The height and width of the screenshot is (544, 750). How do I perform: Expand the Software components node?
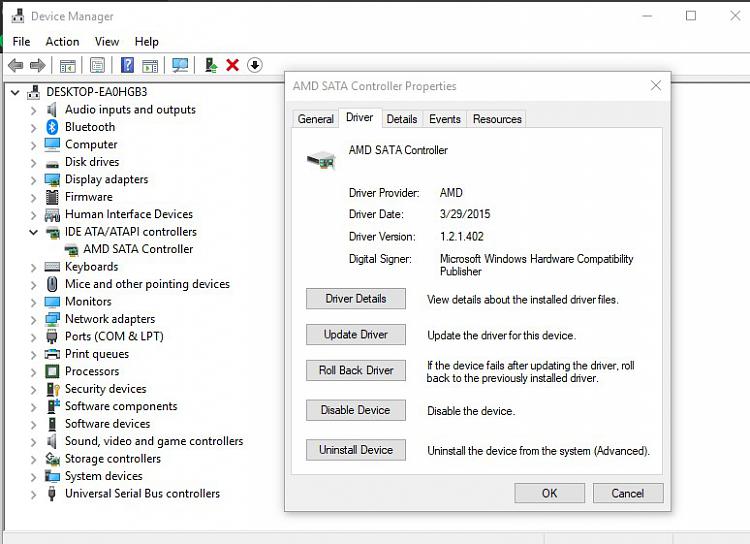(x=33, y=407)
